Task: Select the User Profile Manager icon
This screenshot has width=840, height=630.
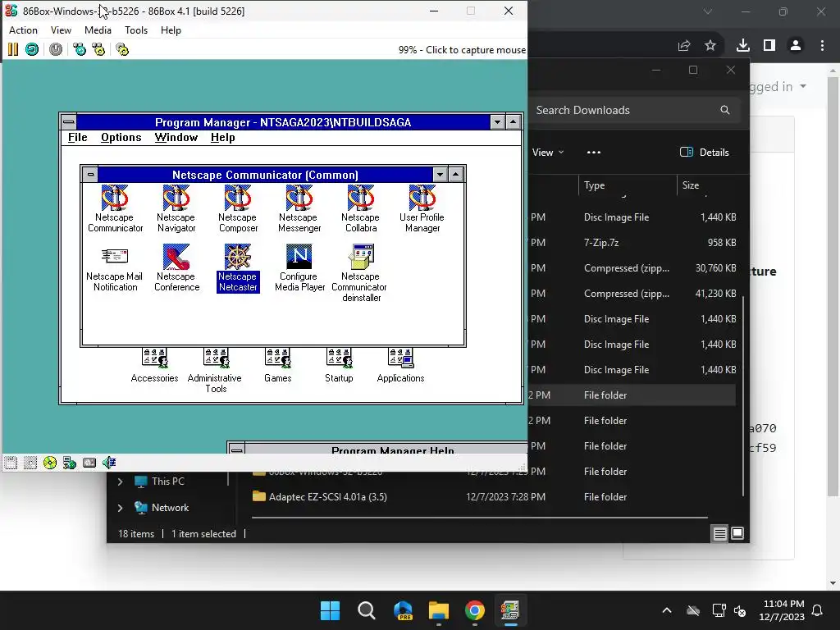Action: click(422, 208)
